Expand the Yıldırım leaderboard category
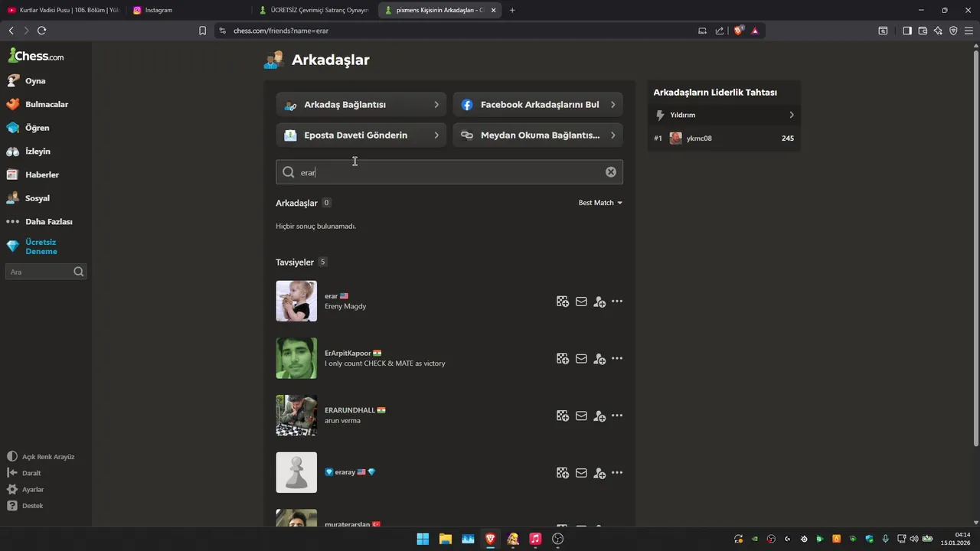This screenshot has width=980, height=551. click(724, 115)
